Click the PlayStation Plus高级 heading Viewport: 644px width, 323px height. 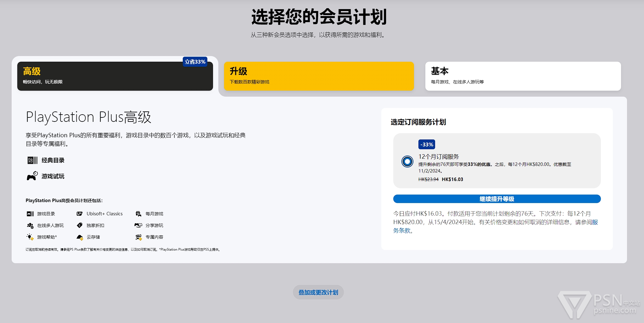tap(88, 117)
